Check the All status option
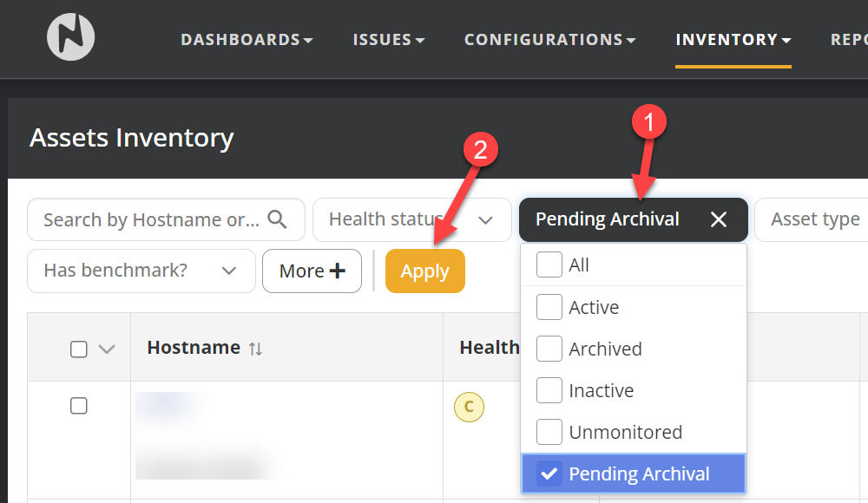 (549, 265)
